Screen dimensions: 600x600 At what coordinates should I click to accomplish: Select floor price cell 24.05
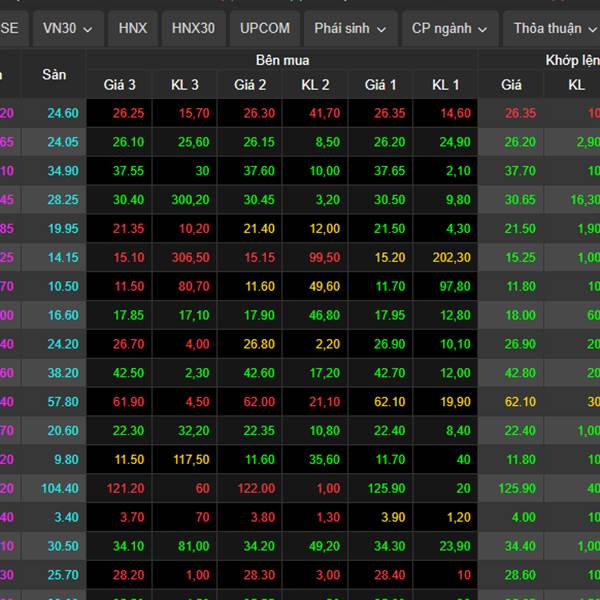coord(63,142)
